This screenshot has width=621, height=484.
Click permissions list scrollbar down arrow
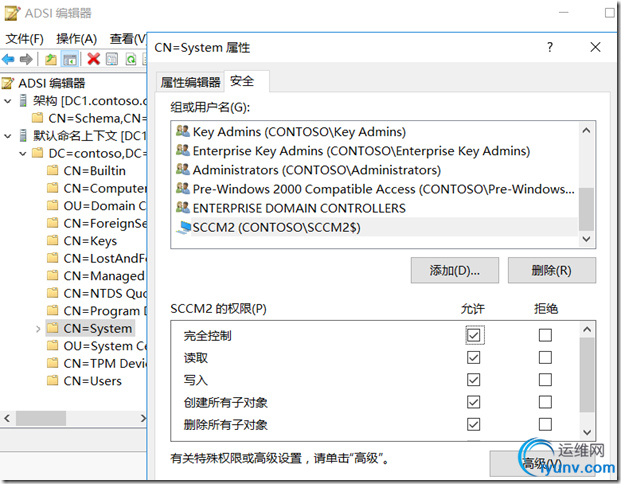[587, 432]
